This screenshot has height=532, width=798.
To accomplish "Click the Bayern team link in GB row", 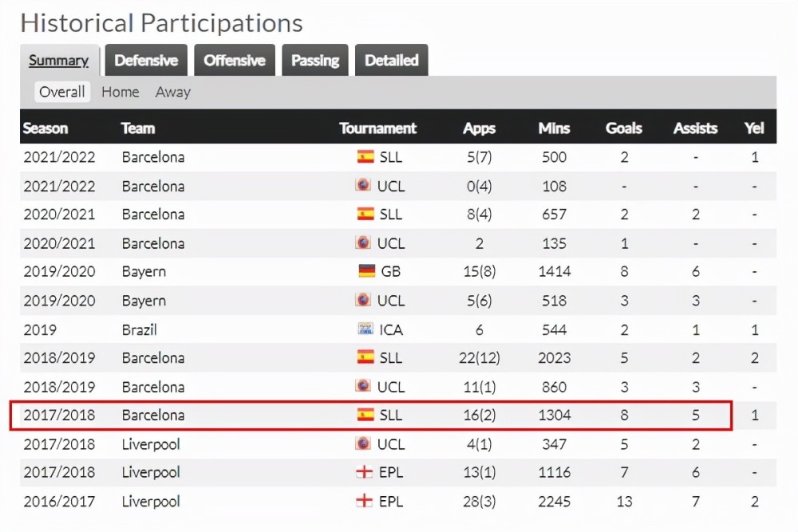I will click(144, 272).
